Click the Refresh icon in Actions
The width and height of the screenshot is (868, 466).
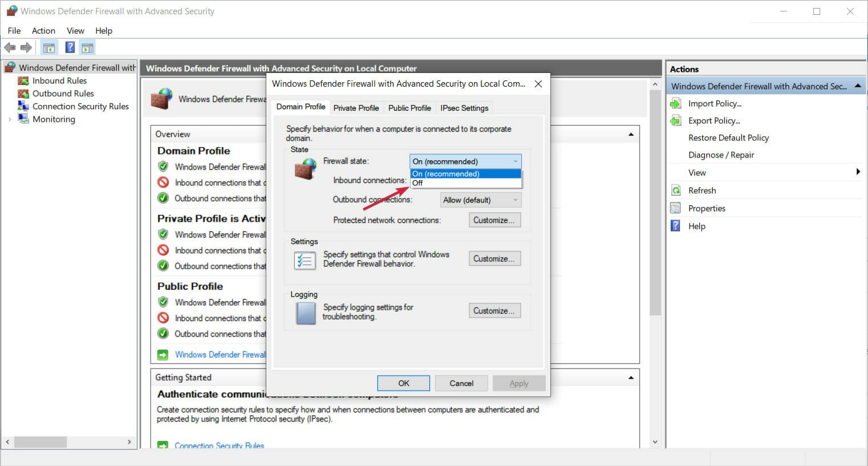[x=676, y=191]
